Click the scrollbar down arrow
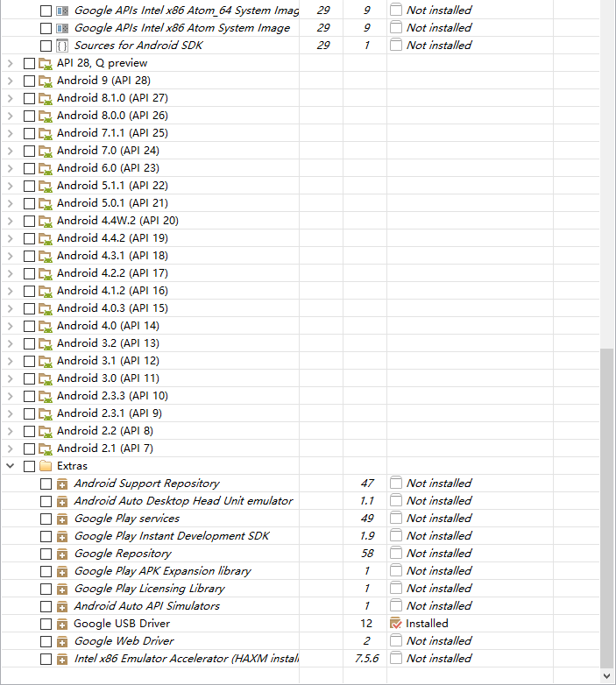616x685 pixels. coord(606,676)
